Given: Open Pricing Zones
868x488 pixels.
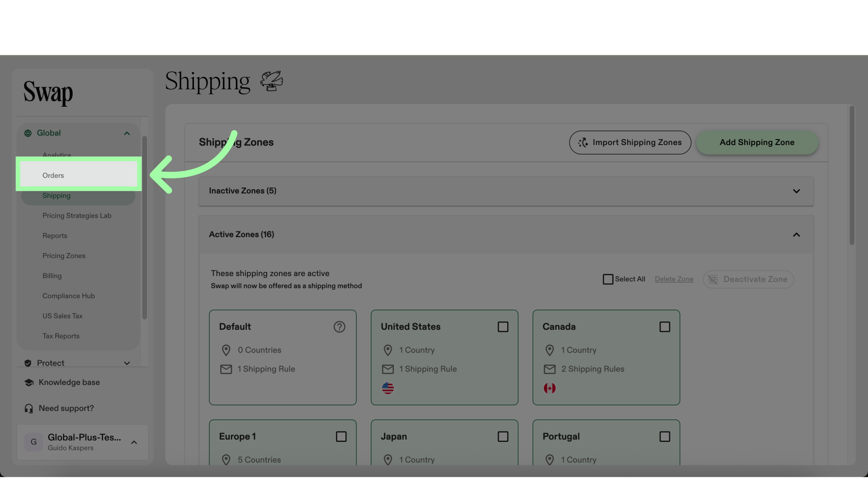Looking at the screenshot, I should [64, 256].
